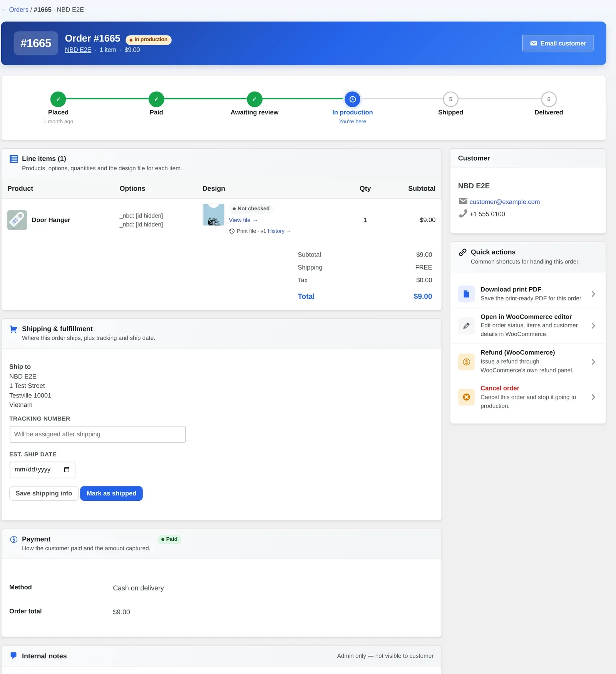Open the NBD E2E link in header
This screenshot has height=674, width=616.
tap(78, 50)
